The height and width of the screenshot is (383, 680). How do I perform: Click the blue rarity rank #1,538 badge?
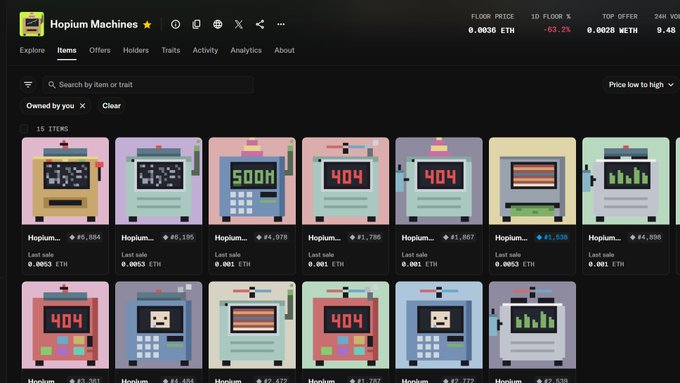tap(552, 238)
